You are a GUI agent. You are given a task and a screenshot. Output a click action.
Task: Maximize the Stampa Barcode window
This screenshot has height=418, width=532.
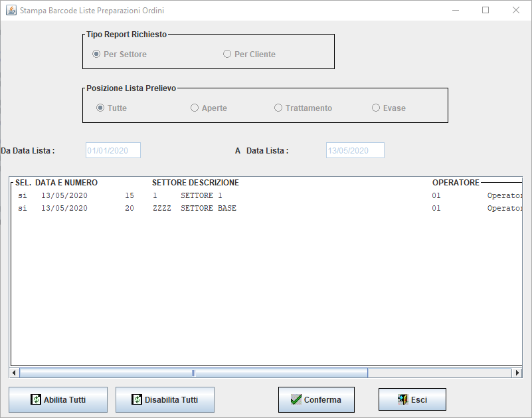tap(486, 11)
